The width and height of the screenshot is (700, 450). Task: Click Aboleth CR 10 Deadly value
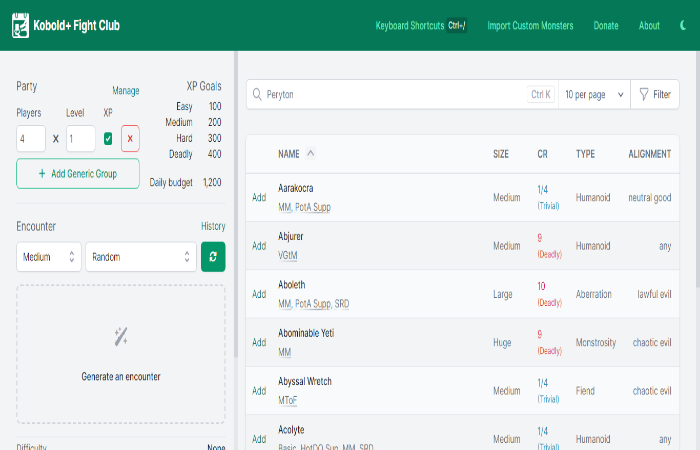pyautogui.click(x=549, y=294)
